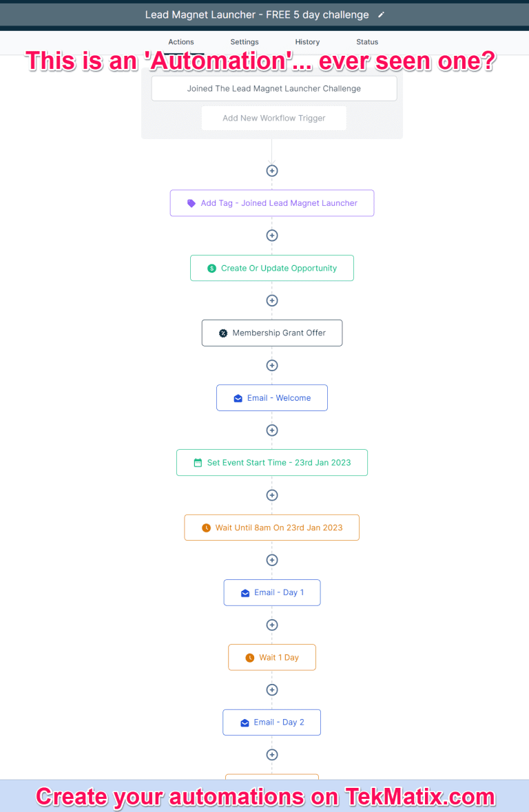Screen dimensions: 529x812
Task: Open the Create Or Update Opportunity step
Action: [272, 268]
